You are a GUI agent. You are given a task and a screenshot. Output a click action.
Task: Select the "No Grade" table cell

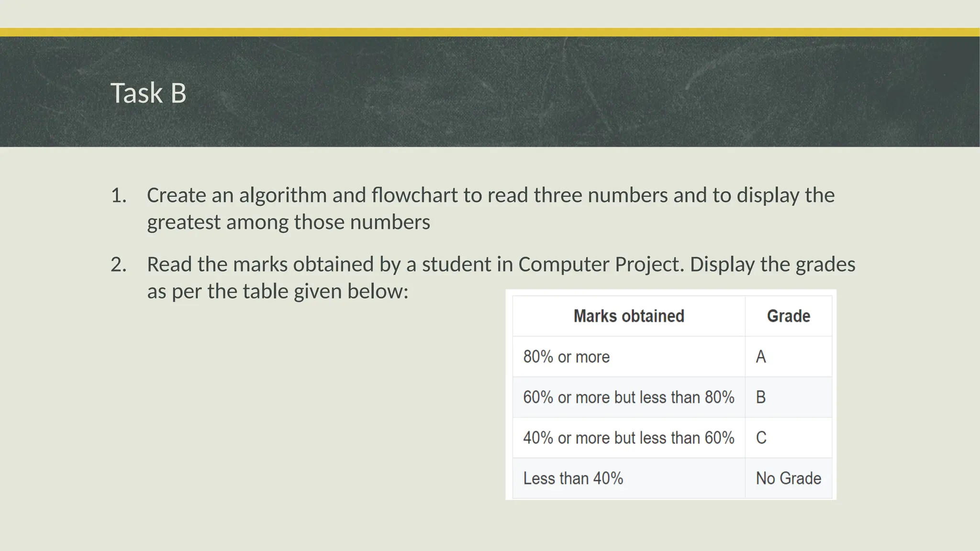788,478
